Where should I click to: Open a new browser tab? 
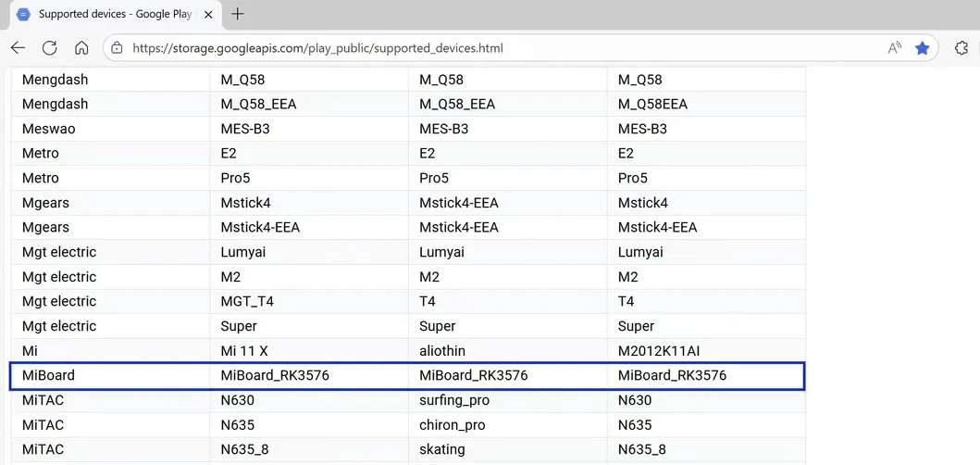point(238,14)
